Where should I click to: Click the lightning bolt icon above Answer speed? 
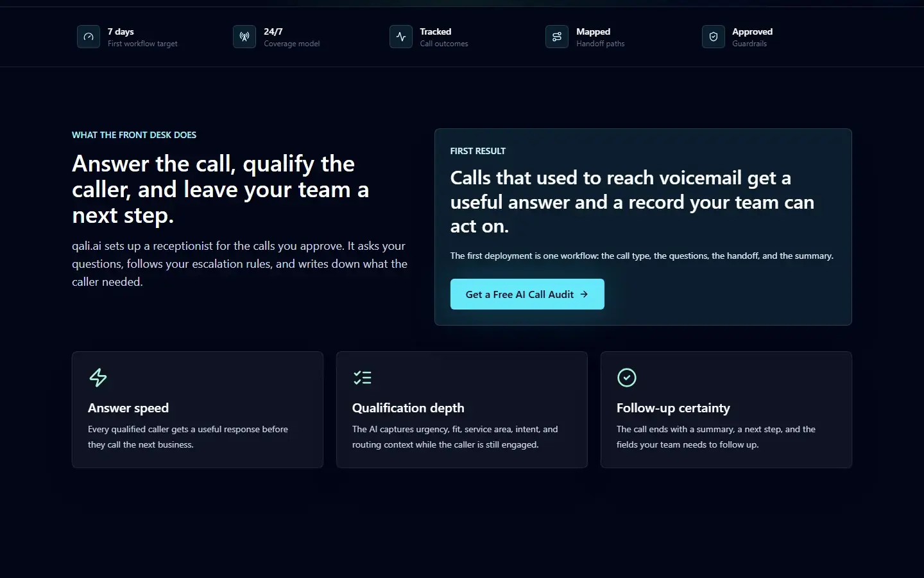(98, 378)
